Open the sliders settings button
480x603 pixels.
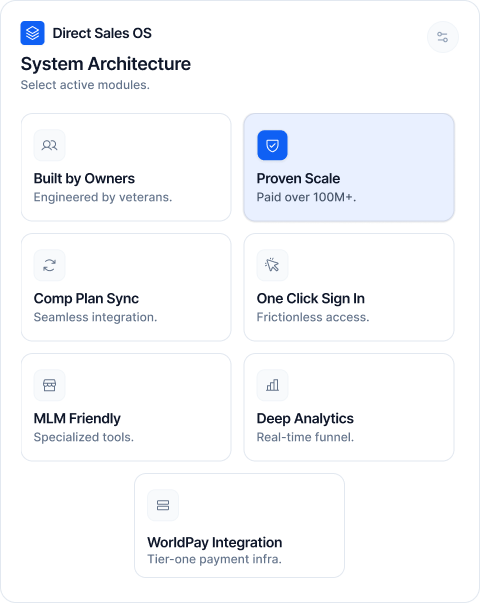pyautogui.click(x=443, y=37)
